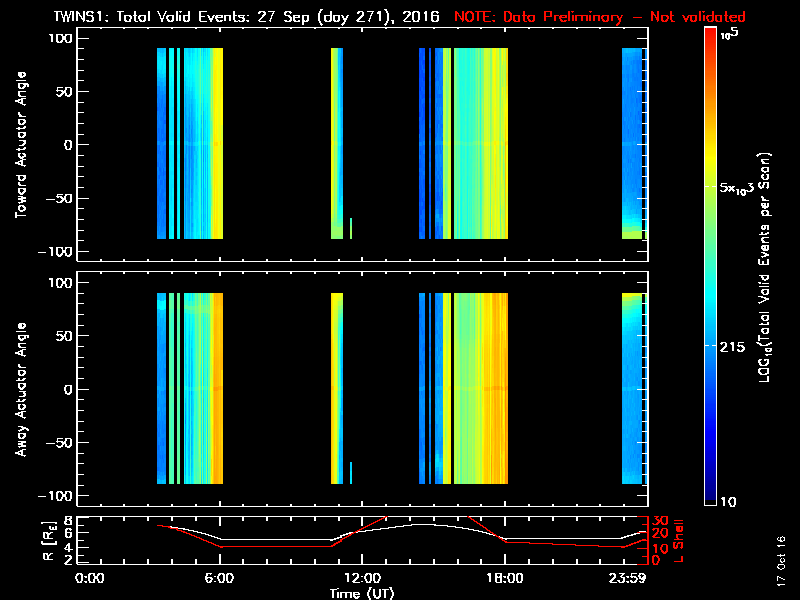
Task: Click the 'Time (UT)' x-axis label
Action: click(363, 593)
